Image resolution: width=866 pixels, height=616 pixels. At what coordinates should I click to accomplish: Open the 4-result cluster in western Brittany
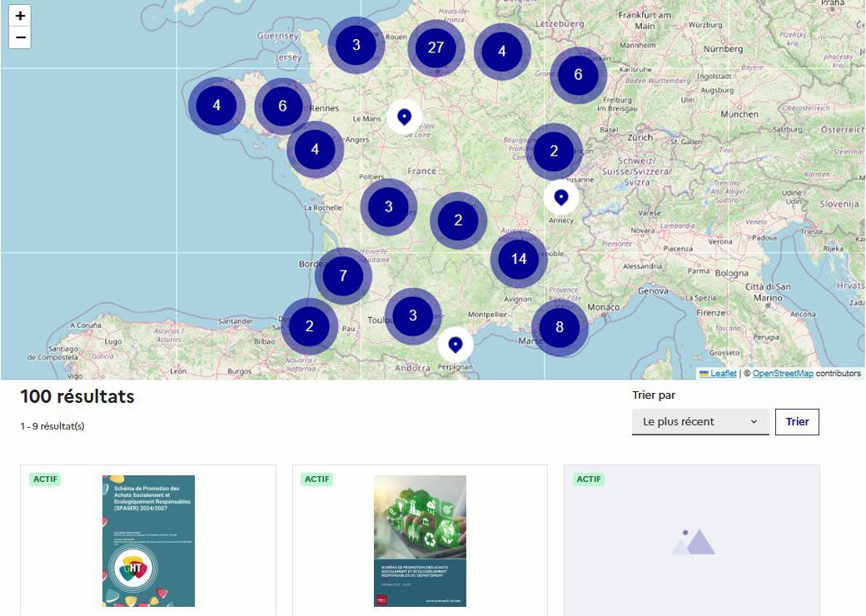click(x=216, y=105)
